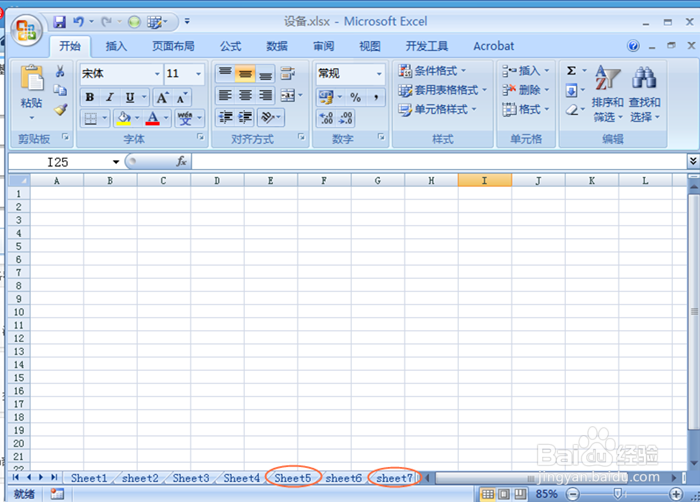
Task: Select the Format Painter brush
Action: (60, 109)
